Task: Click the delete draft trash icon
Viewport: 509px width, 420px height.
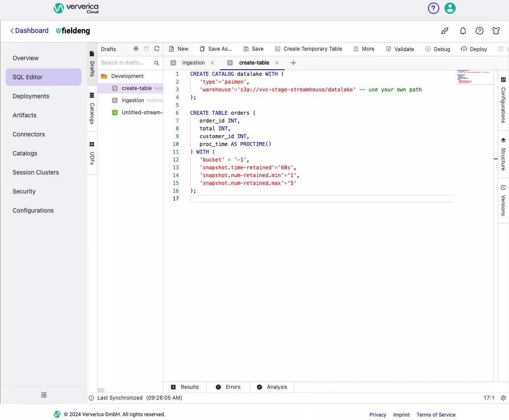Action: [146, 48]
